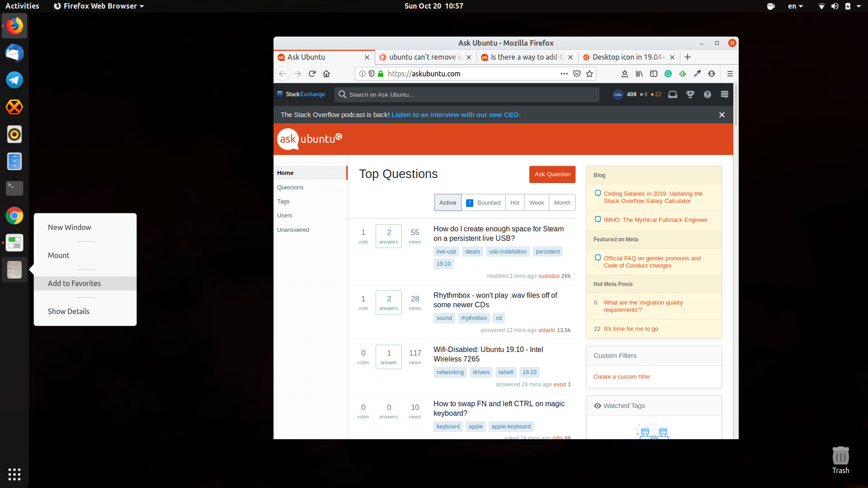Open Firefox Library icon in toolbar

639,74
